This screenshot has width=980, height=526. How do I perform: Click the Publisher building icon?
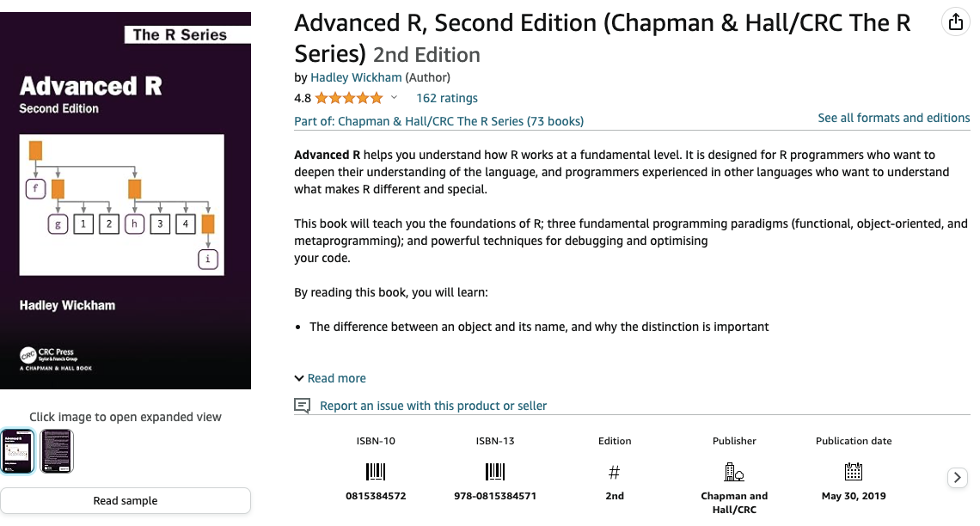[734, 472]
